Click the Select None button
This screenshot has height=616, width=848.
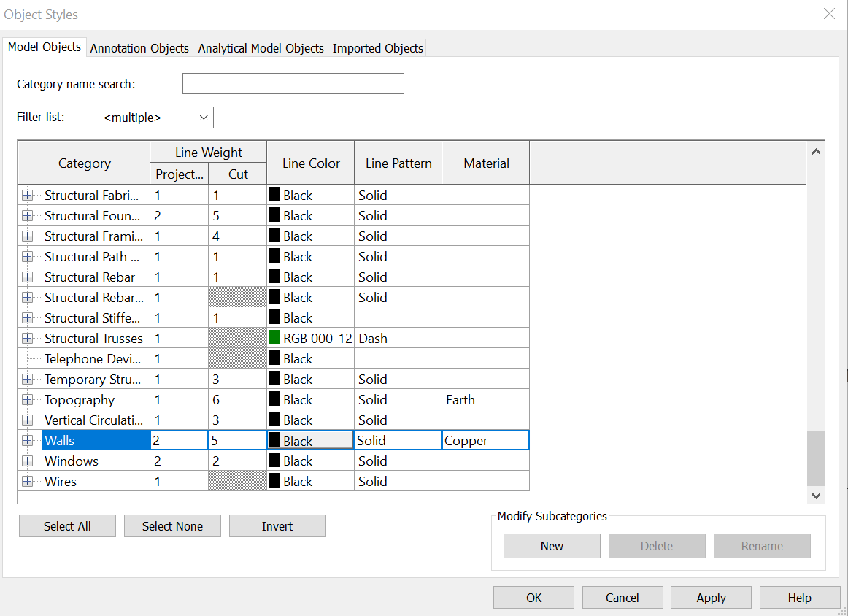point(172,526)
